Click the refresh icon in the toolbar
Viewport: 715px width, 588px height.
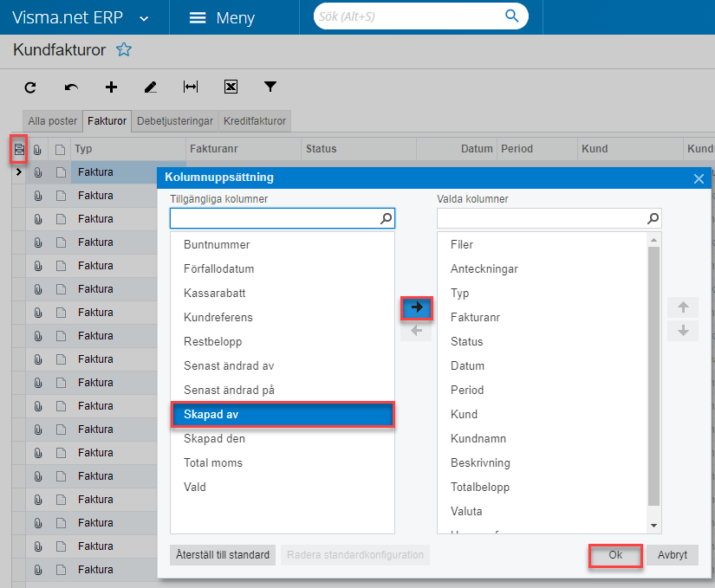(30, 87)
